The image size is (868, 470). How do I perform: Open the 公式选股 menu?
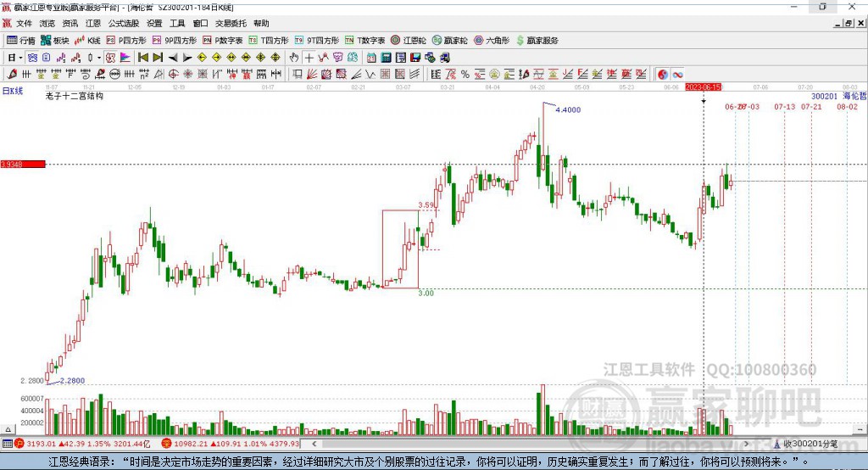coord(124,23)
